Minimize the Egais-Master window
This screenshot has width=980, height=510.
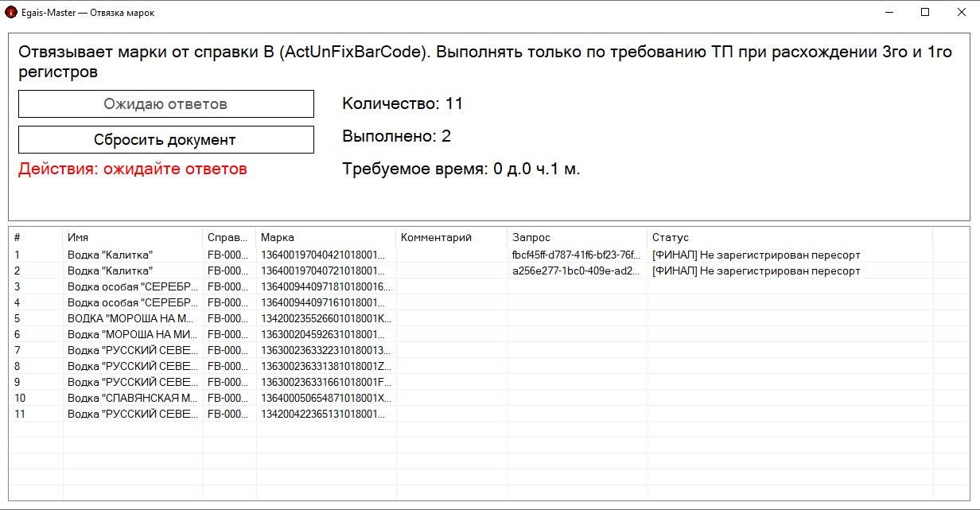(x=889, y=13)
